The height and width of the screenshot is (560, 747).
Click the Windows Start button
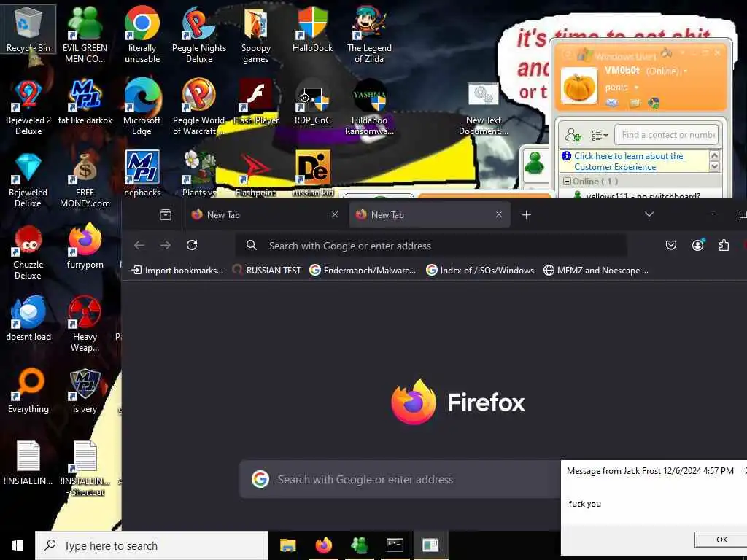tap(18, 545)
